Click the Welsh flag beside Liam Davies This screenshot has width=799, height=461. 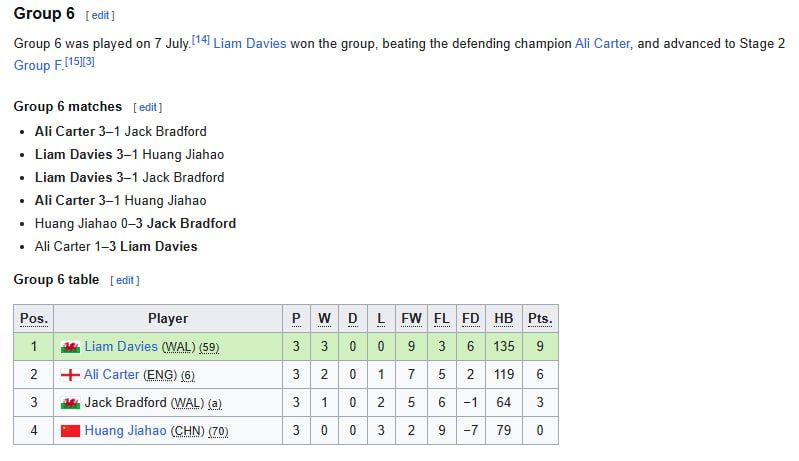click(x=70, y=347)
